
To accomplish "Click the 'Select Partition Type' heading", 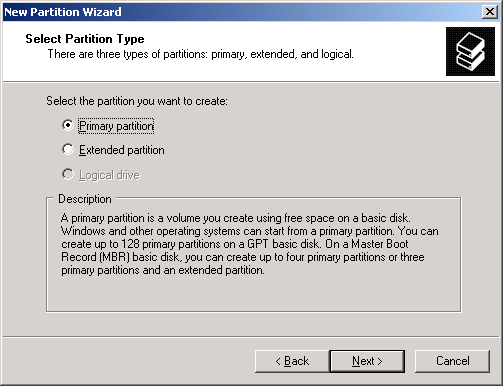I will pos(85,39).
